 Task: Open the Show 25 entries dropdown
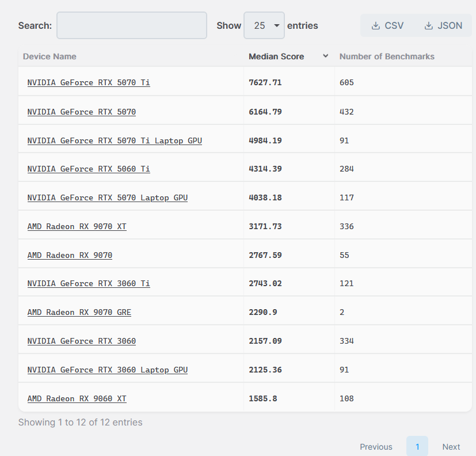coord(264,25)
